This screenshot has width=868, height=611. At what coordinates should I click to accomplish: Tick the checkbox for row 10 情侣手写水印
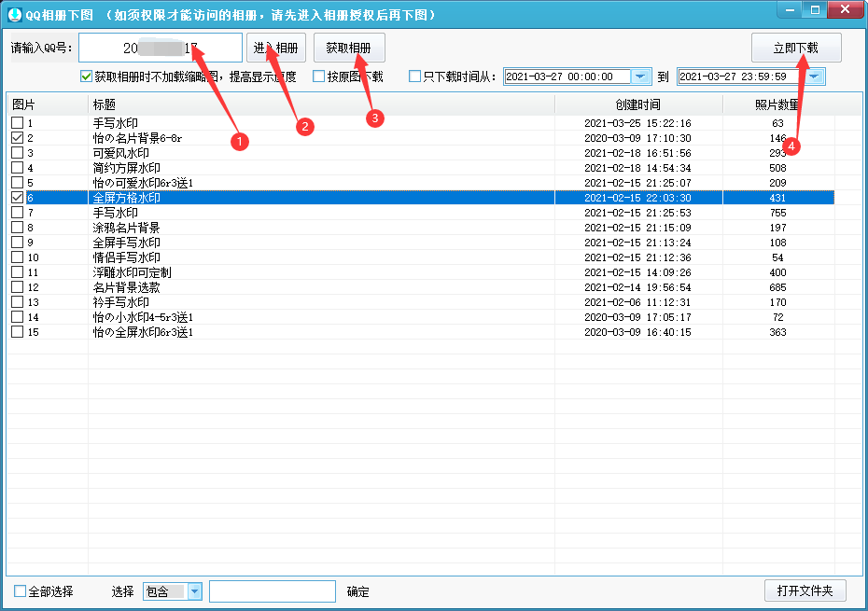tap(17, 257)
